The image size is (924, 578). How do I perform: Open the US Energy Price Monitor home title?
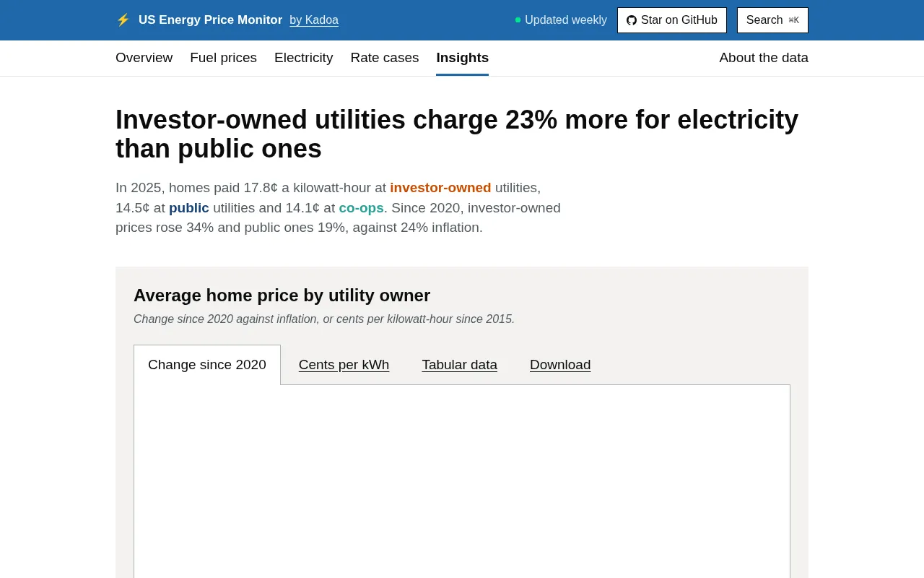tap(210, 20)
